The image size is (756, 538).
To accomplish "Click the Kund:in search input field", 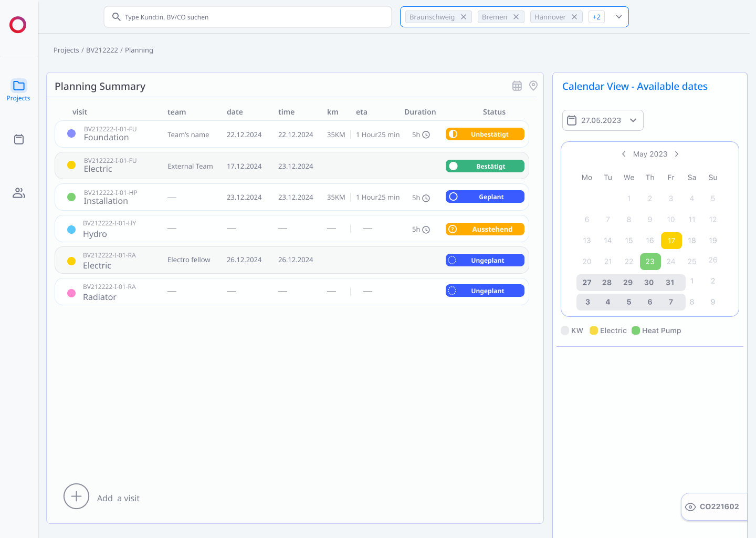I will coord(248,17).
